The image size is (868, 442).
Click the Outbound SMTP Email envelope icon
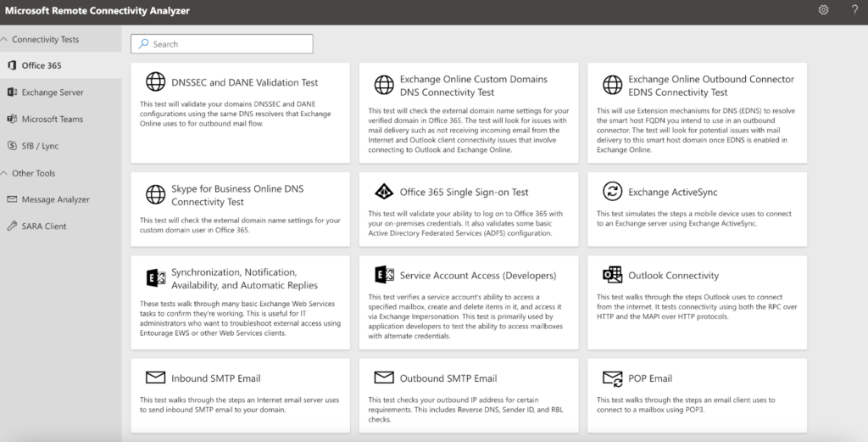384,378
